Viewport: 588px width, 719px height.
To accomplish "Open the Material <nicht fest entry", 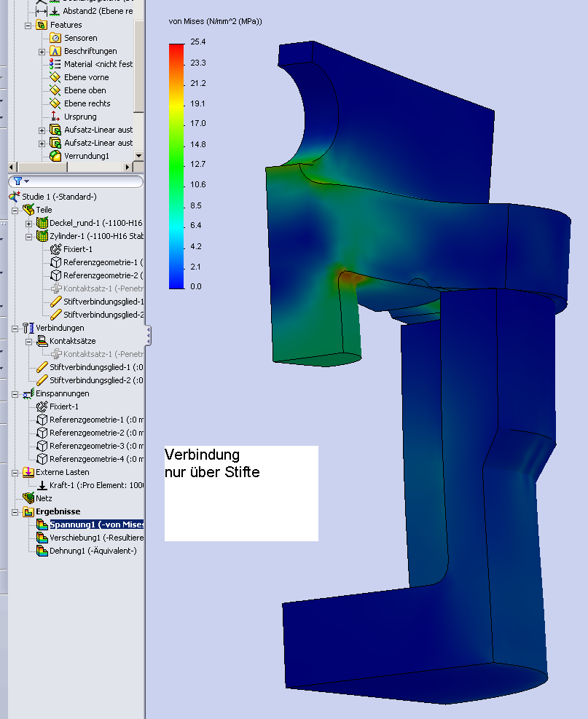I will point(98,64).
